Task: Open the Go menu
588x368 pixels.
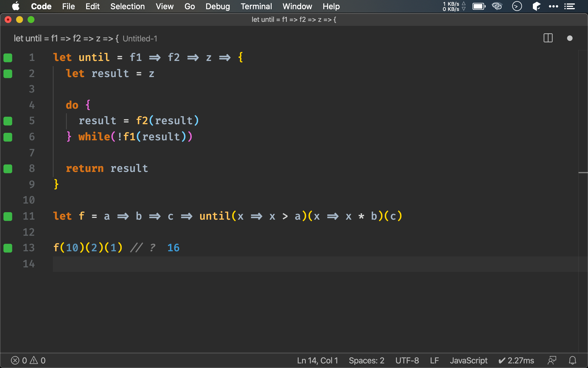Action: pos(189,6)
